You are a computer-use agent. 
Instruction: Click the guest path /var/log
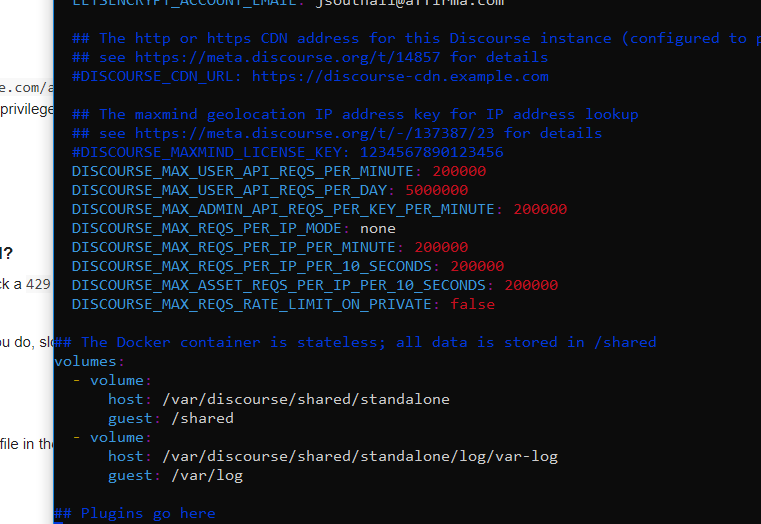click(x=207, y=475)
